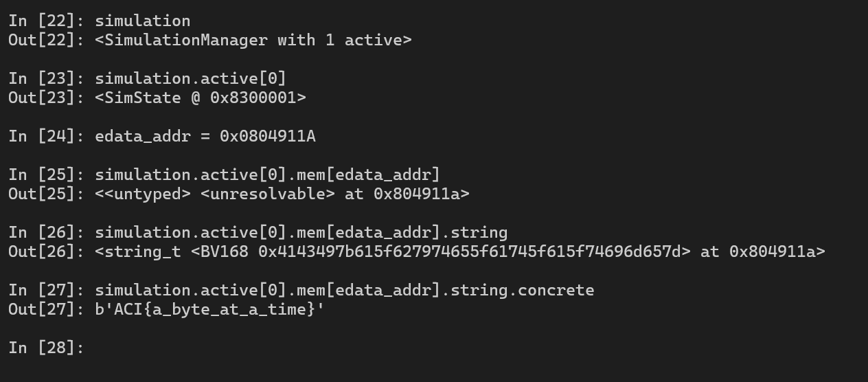Click the simulation.active[0] command in In [23]
This screenshot has width=868, height=382.
pos(191,78)
